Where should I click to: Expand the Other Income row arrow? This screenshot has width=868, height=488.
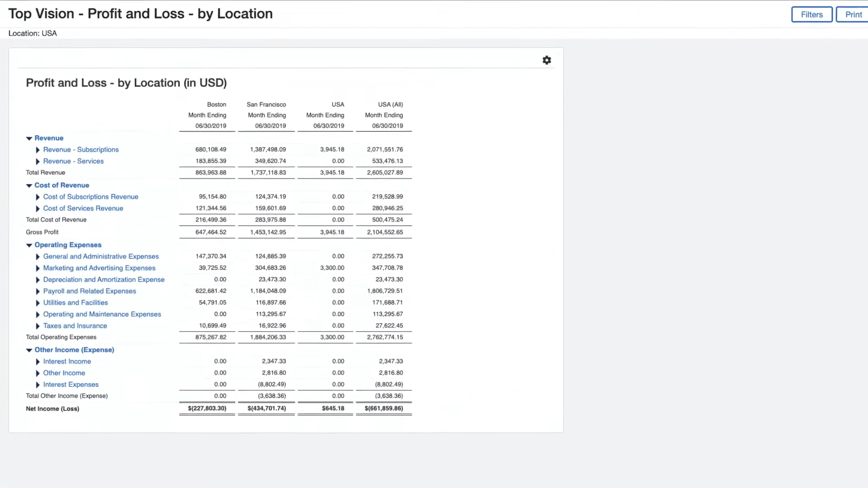pyautogui.click(x=38, y=373)
